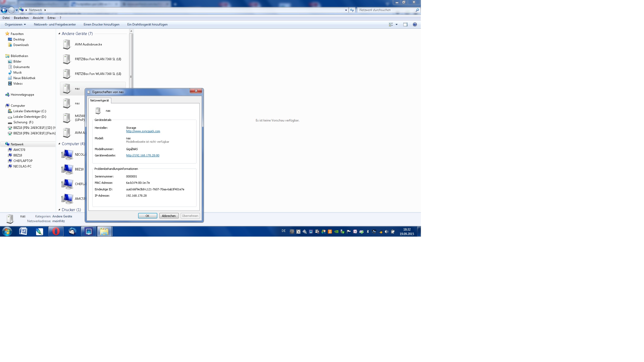Click the Back navigation arrow button
This screenshot has height=362, width=644.
coord(4,10)
